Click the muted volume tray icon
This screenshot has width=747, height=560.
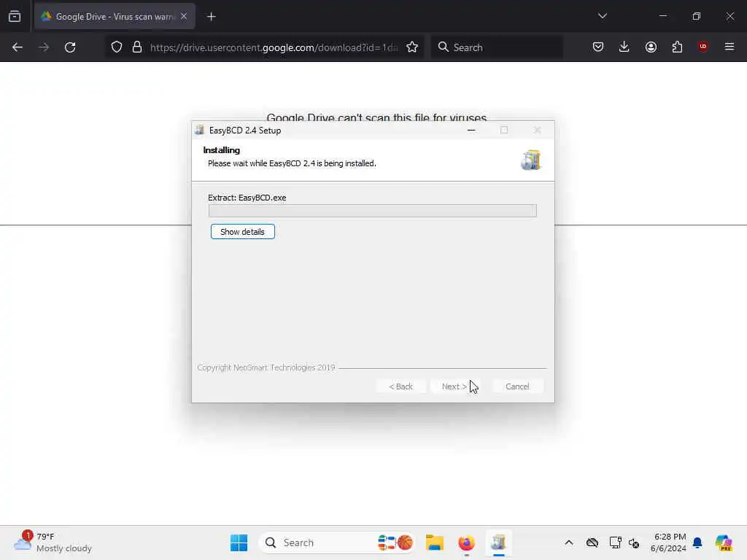pos(634,542)
